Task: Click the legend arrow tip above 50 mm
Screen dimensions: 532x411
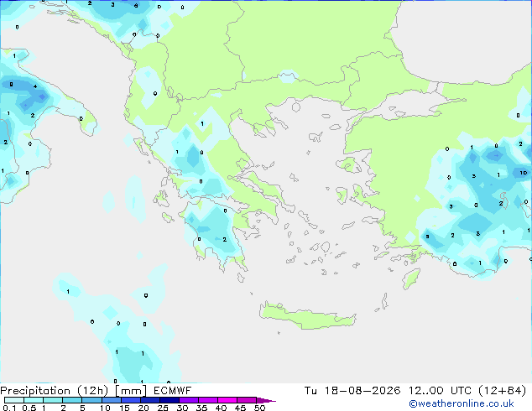Action: (266, 400)
